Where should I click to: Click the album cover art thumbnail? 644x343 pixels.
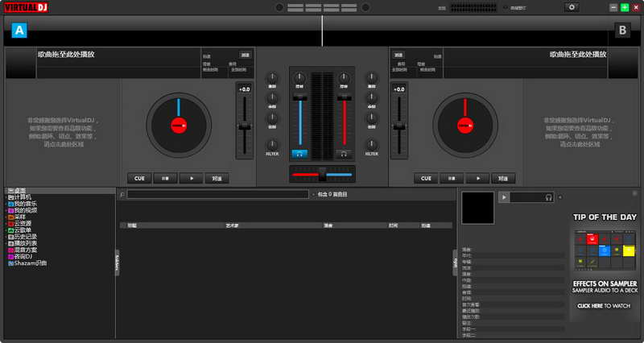477,208
